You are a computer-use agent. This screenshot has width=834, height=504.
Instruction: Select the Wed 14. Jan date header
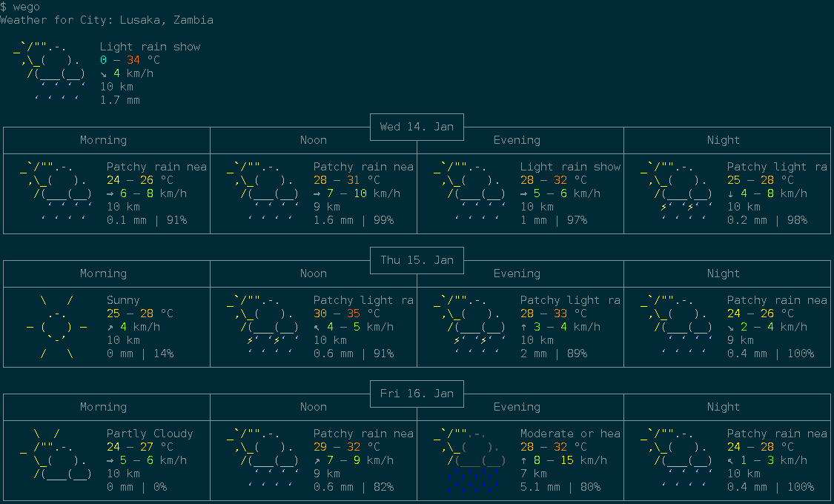point(416,126)
